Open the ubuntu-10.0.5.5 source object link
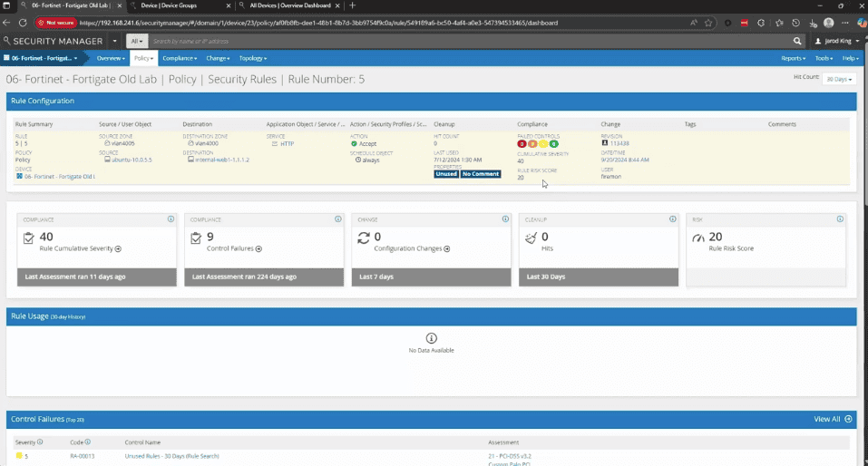Viewport: 868px width, 466px height. (x=132, y=160)
